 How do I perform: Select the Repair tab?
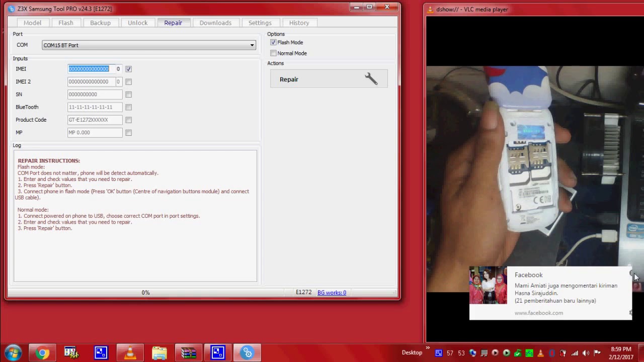(173, 23)
